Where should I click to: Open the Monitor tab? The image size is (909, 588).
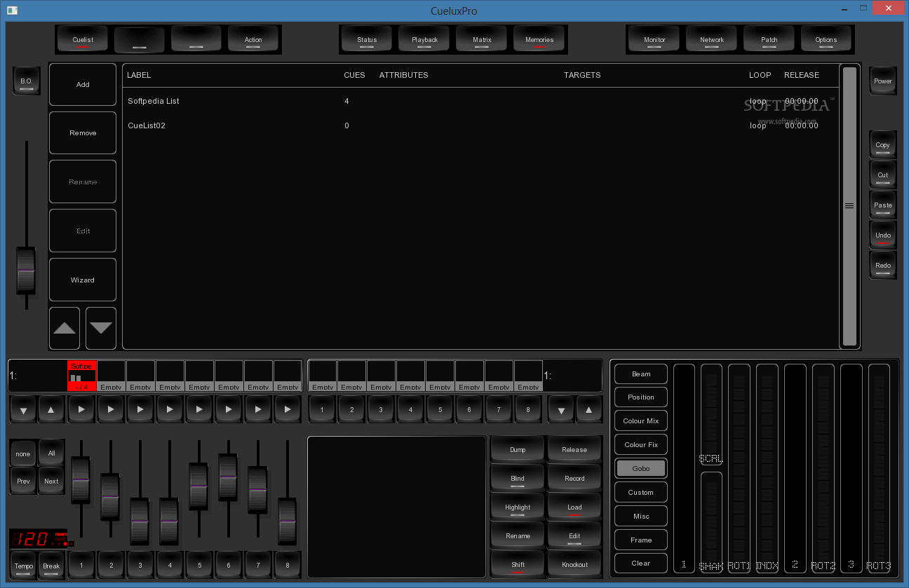(x=654, y=40)
